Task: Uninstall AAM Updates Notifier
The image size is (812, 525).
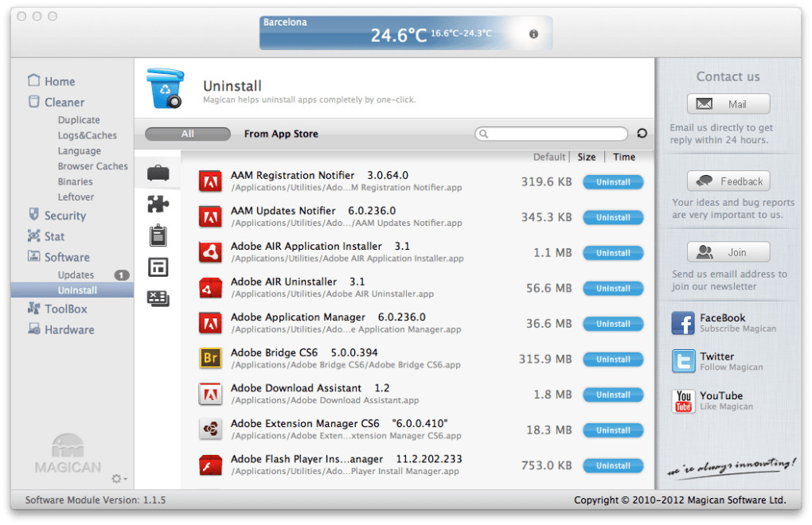Action: point(613,217)
